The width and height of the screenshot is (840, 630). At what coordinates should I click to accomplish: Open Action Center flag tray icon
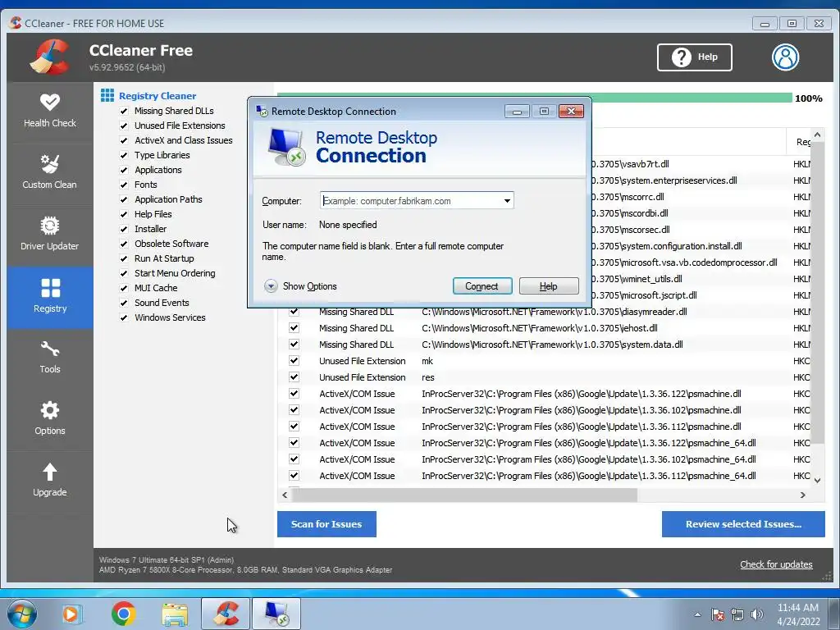(x=717, y=614)
